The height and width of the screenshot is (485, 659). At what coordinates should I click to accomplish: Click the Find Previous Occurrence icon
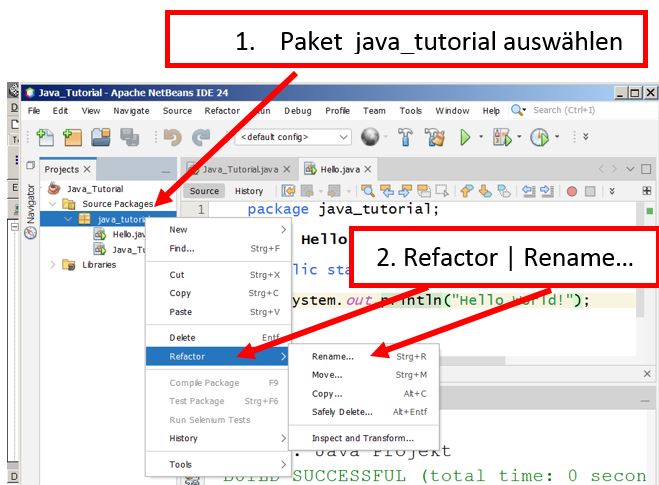click(387, 191)
